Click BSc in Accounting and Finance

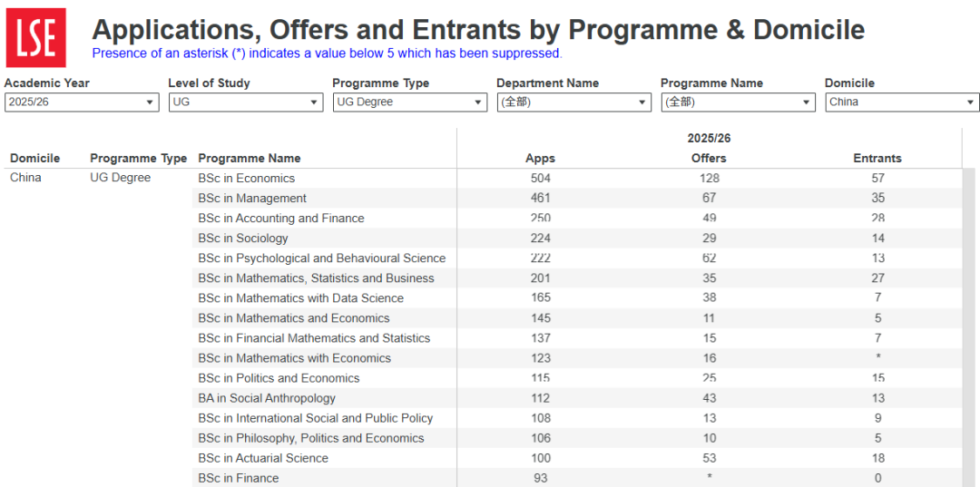point(281,219)
